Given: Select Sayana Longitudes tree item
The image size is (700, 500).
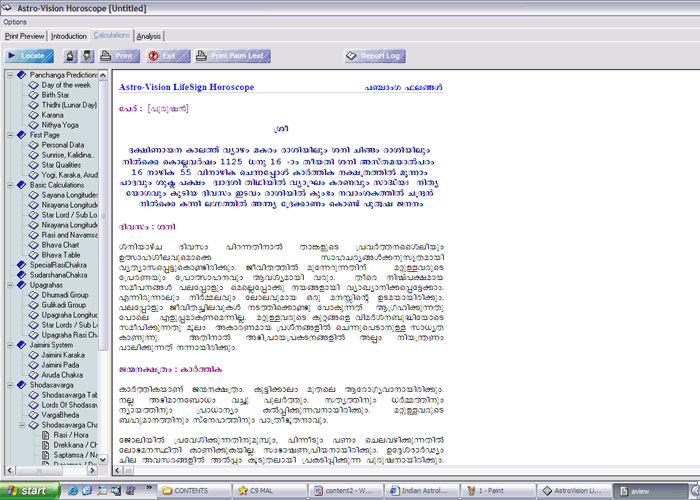Looking at the screenshot, I should pyautogui.click(x=69, y=195).
